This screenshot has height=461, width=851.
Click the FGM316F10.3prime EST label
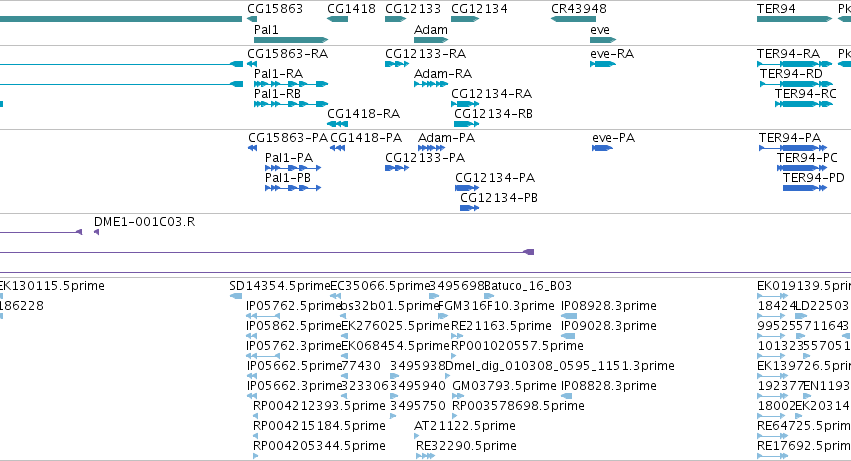[x=496, y=306]
